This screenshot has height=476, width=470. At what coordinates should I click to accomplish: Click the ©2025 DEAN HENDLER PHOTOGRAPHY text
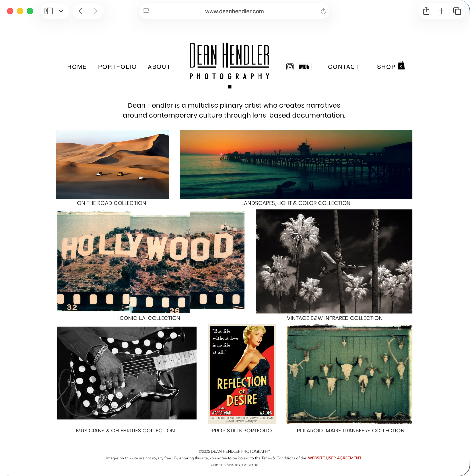coord(234,451)
